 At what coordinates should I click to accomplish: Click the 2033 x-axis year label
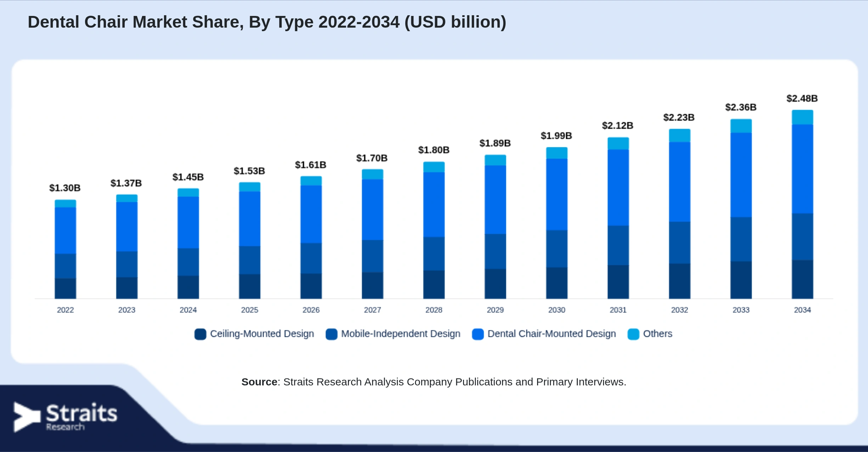click(741, 310)
